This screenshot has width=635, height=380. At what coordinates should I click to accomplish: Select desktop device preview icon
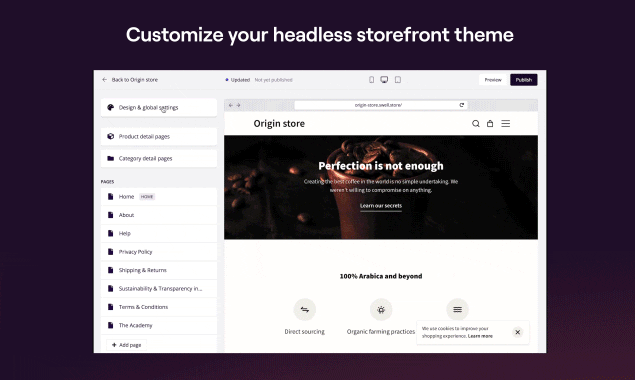click(x=384, y=80)
